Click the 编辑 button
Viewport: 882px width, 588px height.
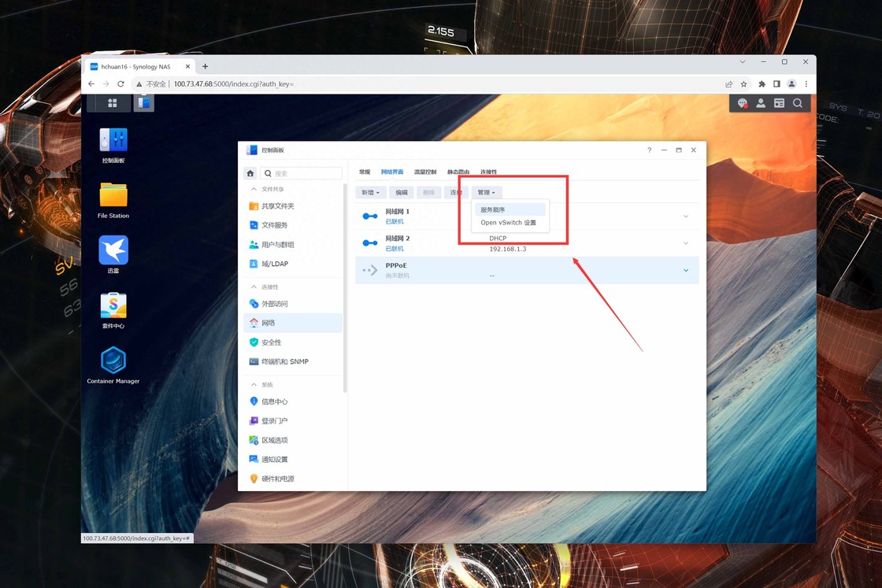(x=402, y=192)
